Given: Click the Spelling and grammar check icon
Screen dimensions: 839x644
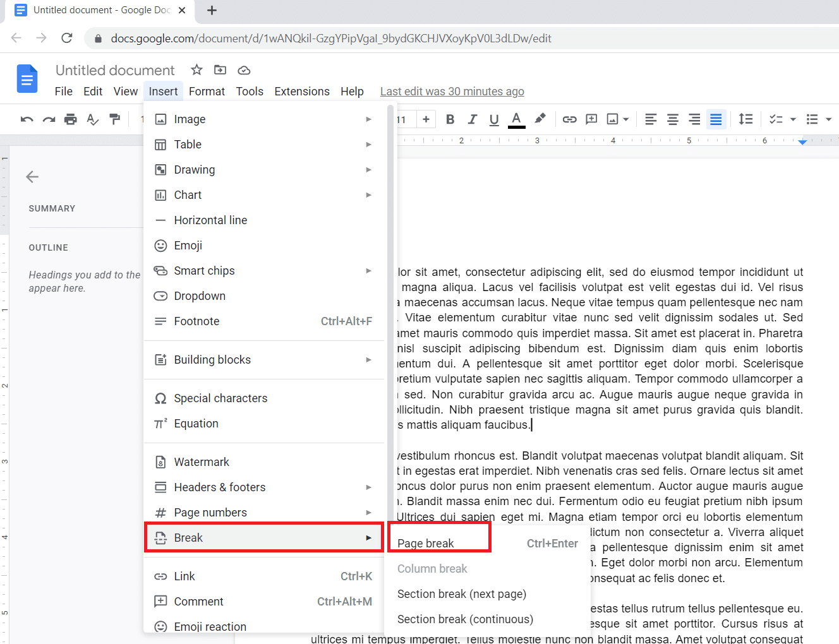Looking at the screenshot, I should [x=92, y=119].
